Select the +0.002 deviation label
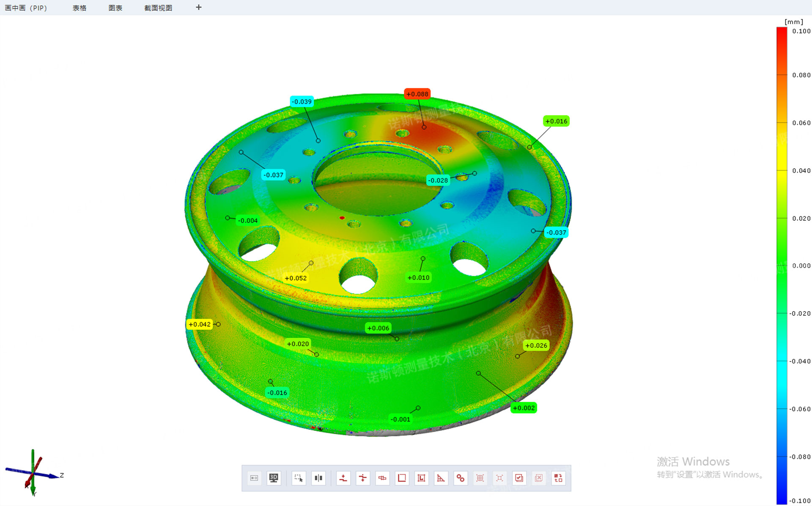Image resolution: width=812 pixels, height=506 pixels. tap(524, 408)
